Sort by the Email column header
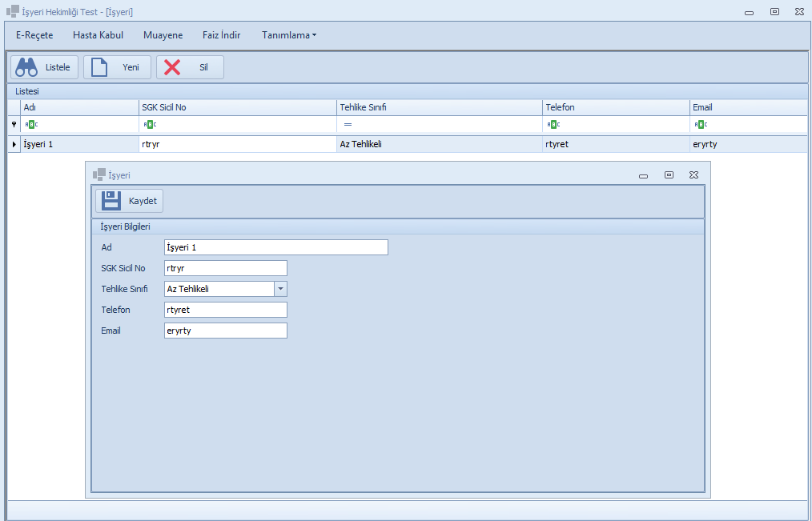Image resolution: width=812 pixels, height=521 pixels. pyautogui.click(x=749, y=107)
